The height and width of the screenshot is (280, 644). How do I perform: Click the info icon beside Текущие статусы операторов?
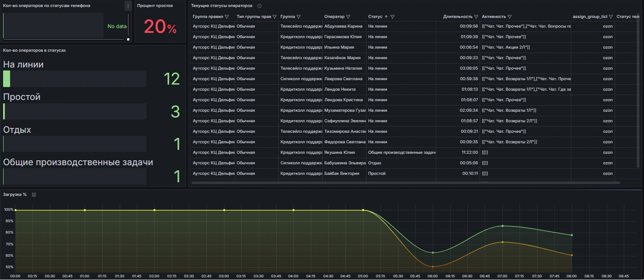click(x=260, y=6)
